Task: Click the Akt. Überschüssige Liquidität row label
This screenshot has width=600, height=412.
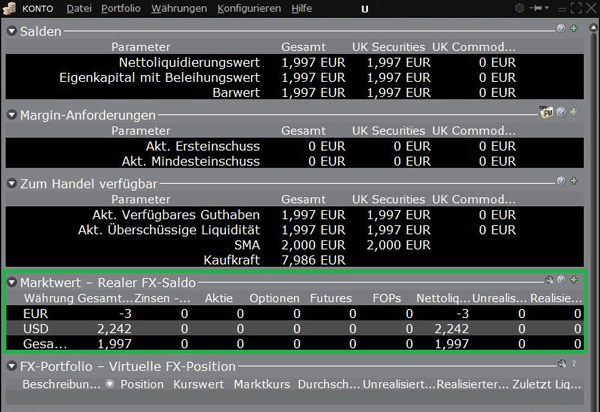Action: [x=169, y=230]
